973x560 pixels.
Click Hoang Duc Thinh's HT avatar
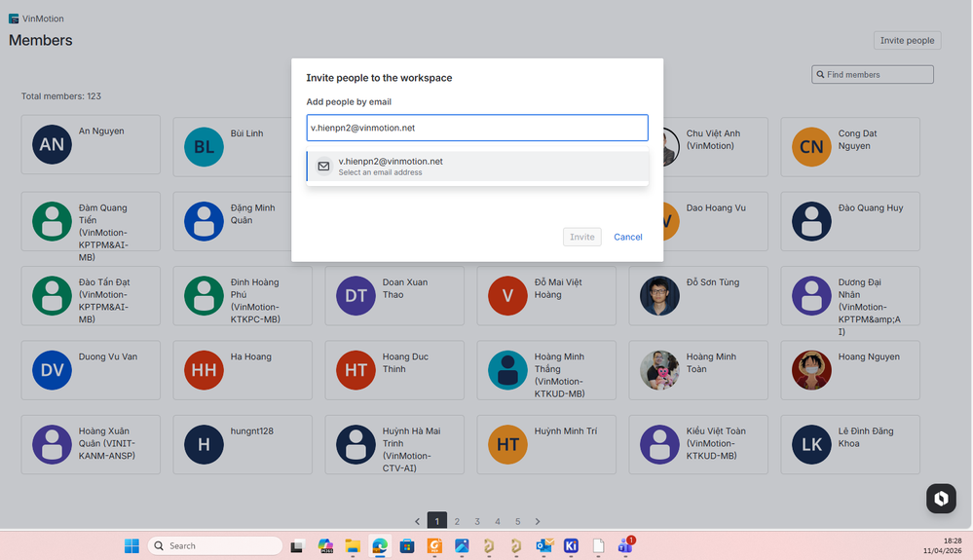click(x=356, y=370)
